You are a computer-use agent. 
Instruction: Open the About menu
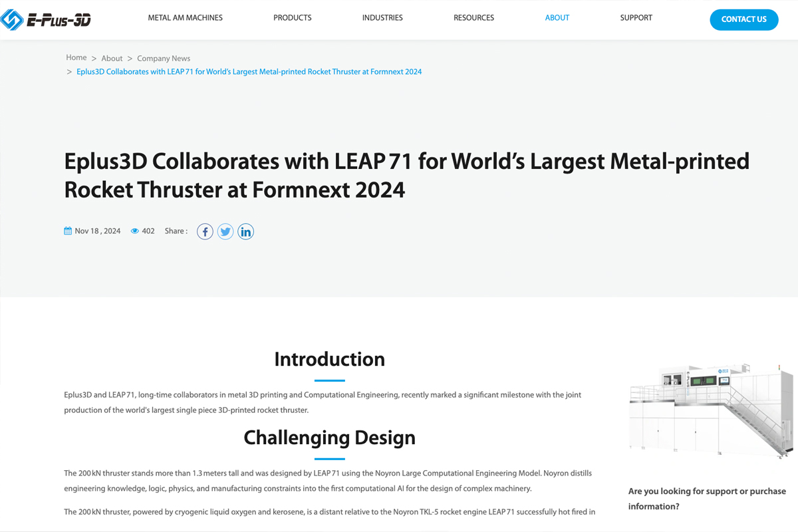[x=557, y=18]
